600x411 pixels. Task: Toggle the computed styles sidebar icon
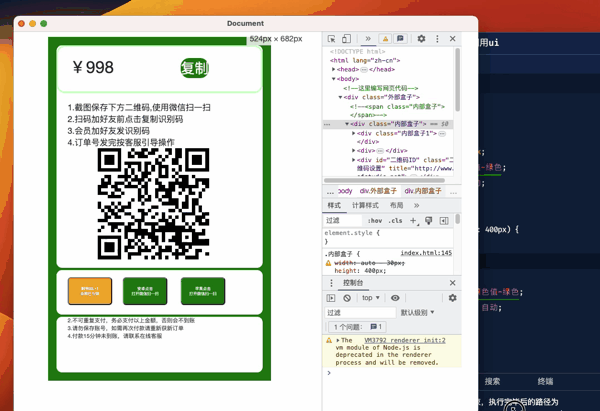pos(444,221)
